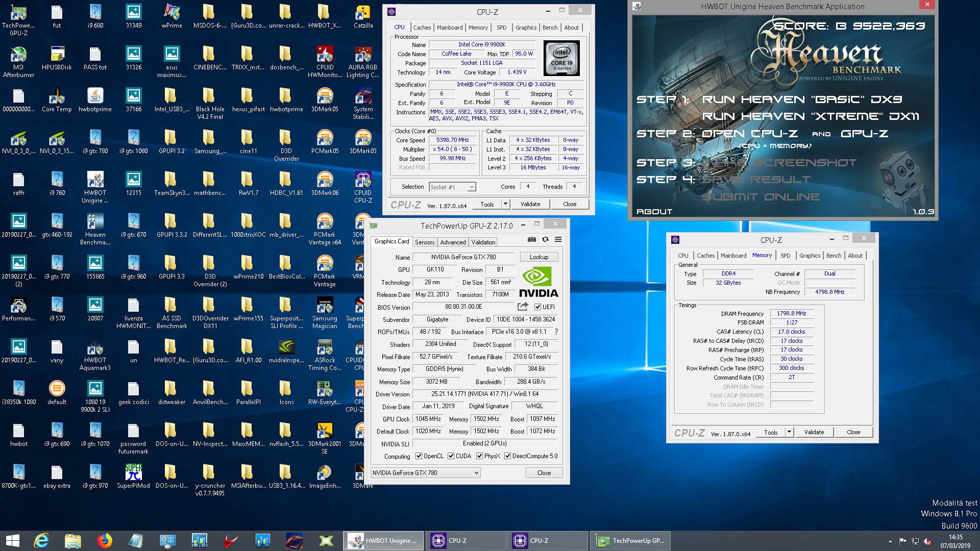The image size is (980, 551).
Task: Open the SuperPiMod desktop icon
Action: point(133,477)
